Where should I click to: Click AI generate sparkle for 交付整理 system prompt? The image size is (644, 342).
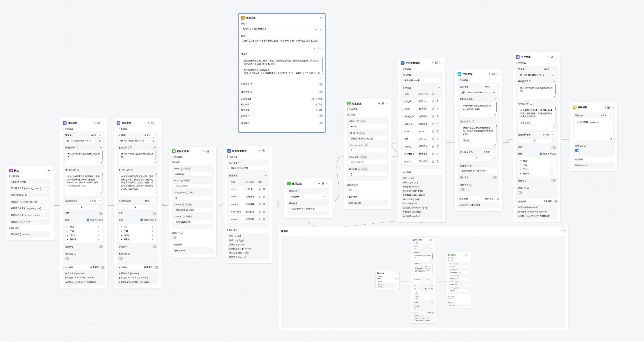click(554, 81)
